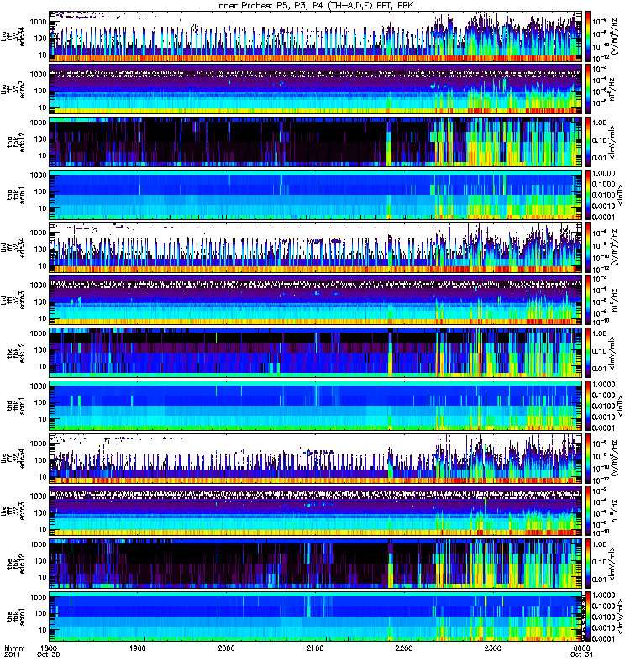630x672 pixels.
Task: Click the color bar beside the fff scm3
Action: (588, 511)
